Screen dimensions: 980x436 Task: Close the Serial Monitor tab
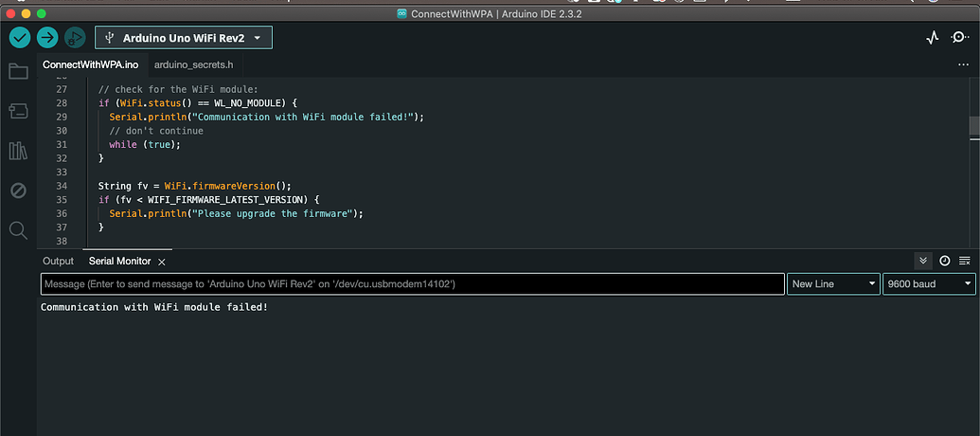(x=162, y=262)
